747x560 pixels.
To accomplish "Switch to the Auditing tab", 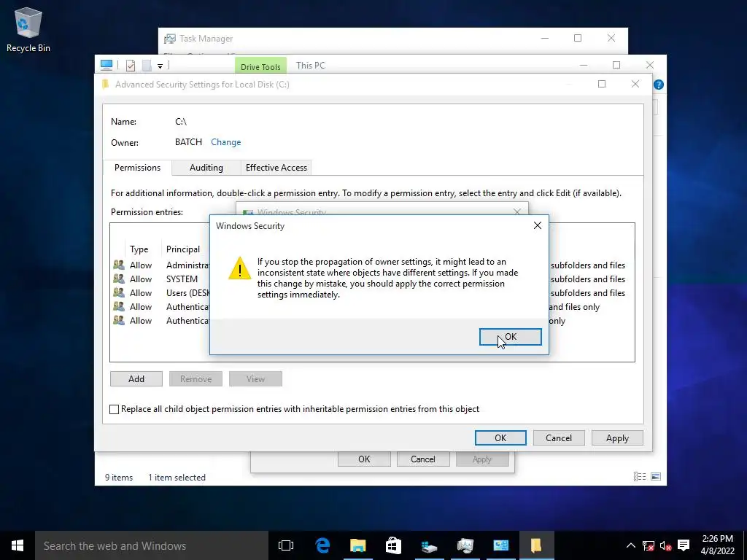I will click(x=206, y=168).
